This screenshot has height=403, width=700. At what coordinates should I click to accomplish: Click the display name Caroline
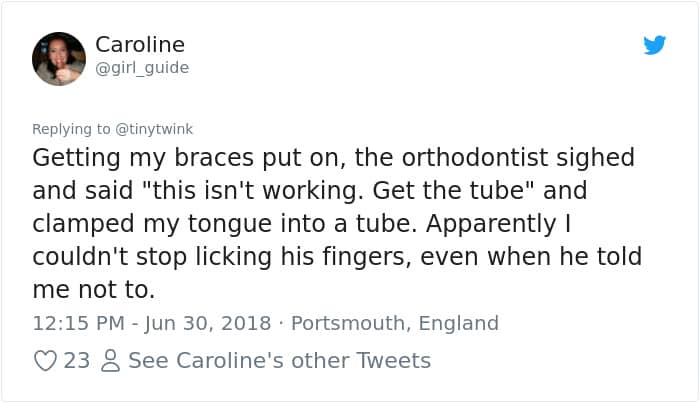pos(140,45)
